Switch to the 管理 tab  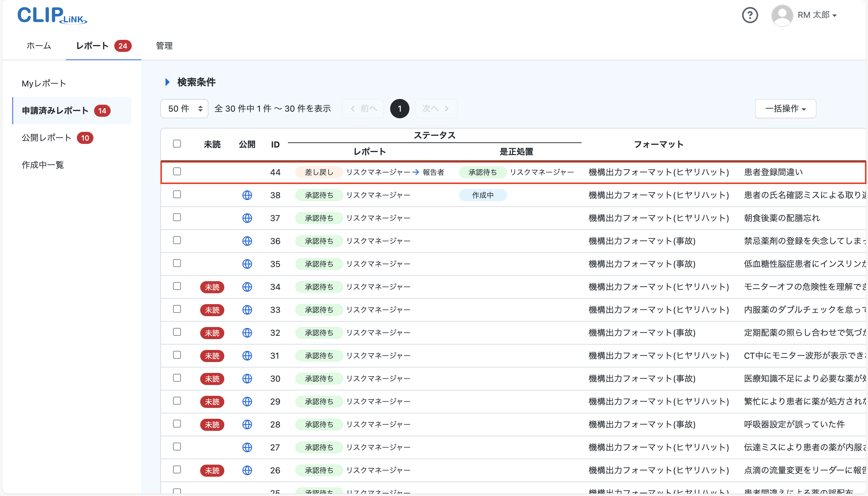[164, 46]
